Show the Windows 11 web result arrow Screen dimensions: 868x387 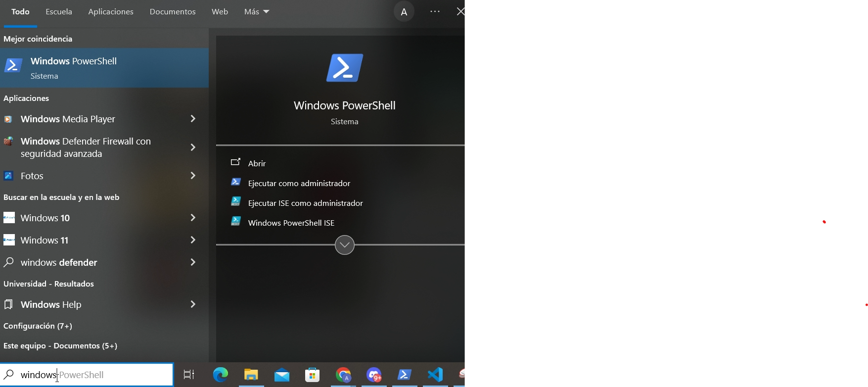click(x=193, y=240)
